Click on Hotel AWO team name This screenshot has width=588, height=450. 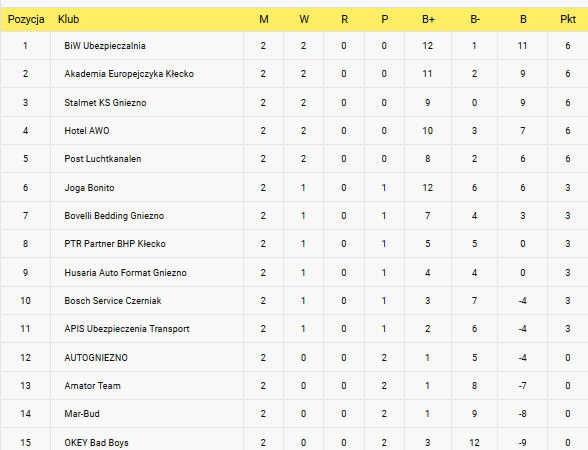pos(87,131)
